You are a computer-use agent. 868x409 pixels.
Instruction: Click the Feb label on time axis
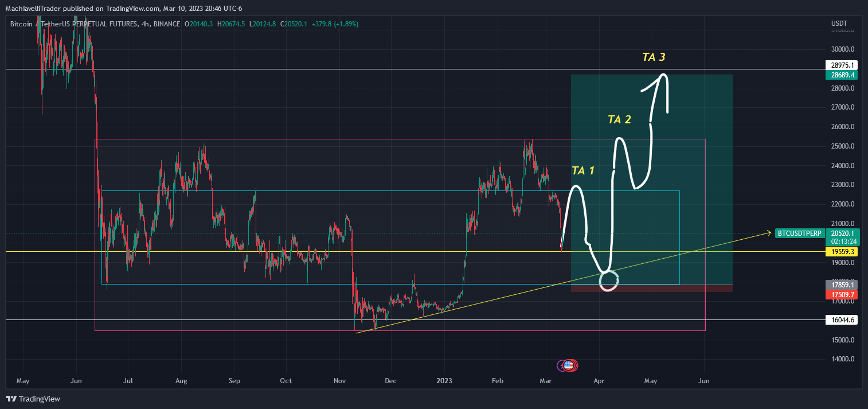coord(497,380)
